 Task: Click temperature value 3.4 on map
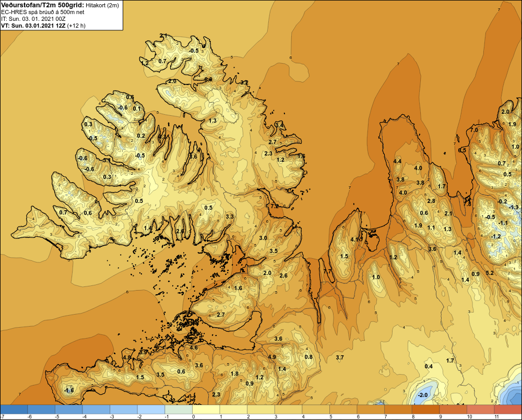tap(279, 125)
